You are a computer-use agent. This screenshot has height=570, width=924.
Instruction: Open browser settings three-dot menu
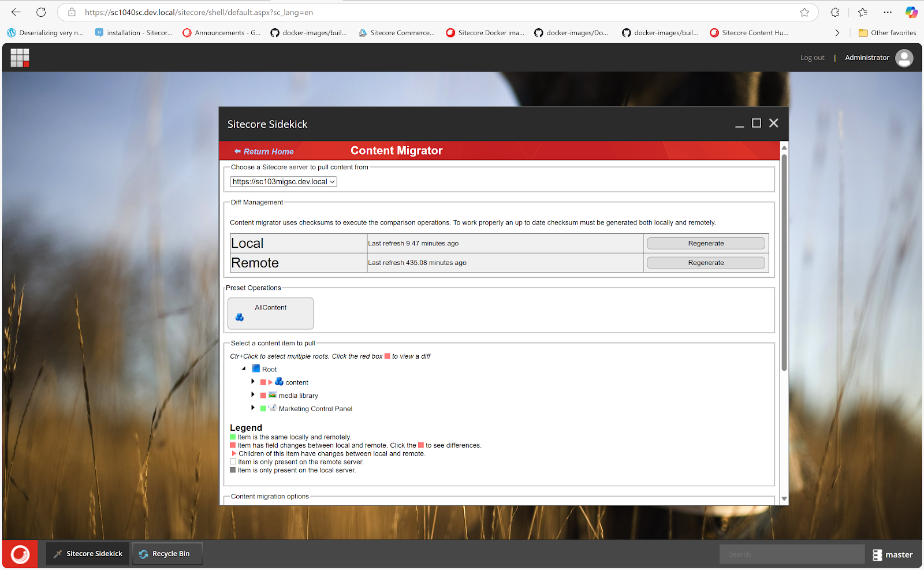click(x=888, y=12)
